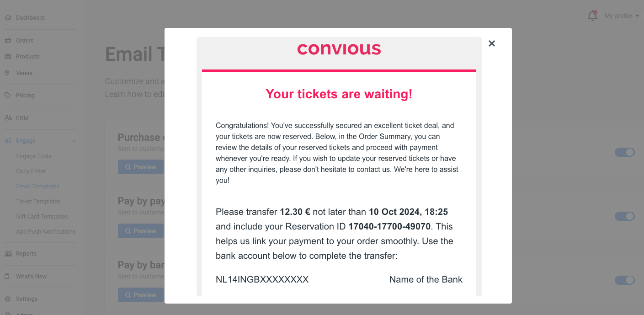
Task: Open the What's New section
Action: point(31,277)
